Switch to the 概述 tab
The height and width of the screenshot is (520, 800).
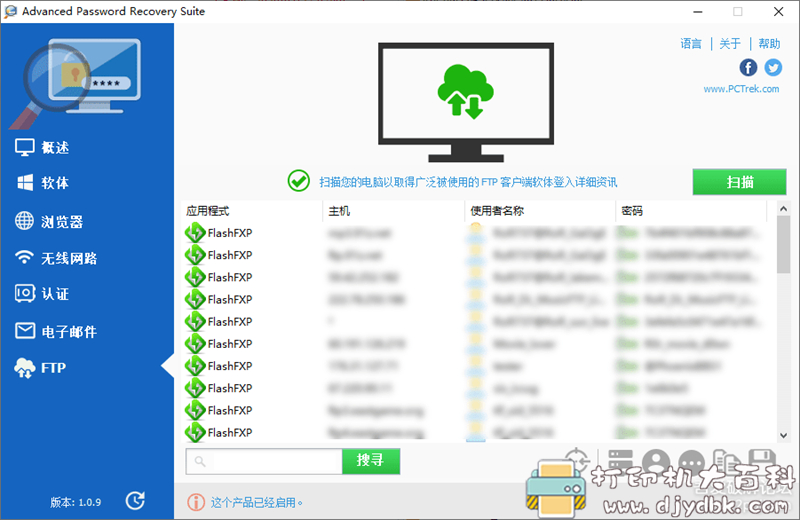55,147
